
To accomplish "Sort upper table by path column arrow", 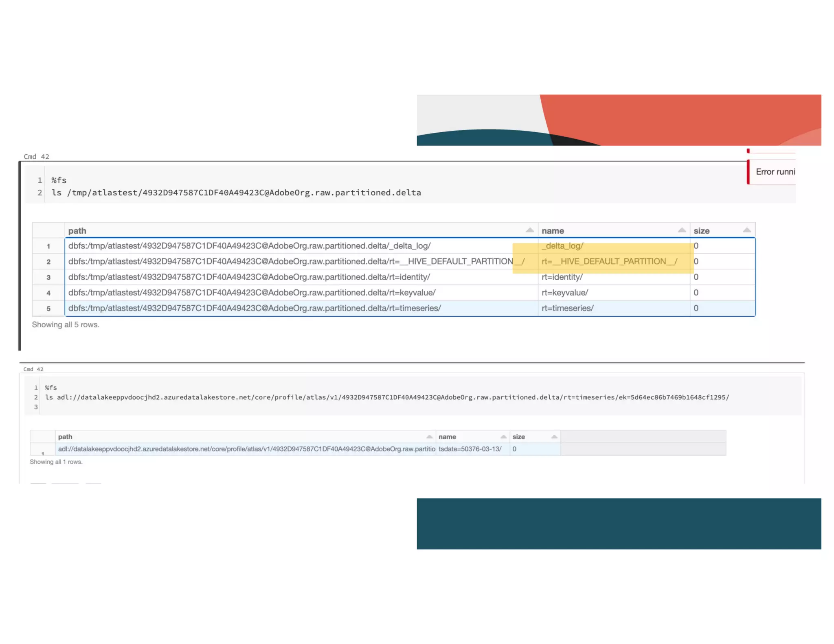I will click(529, 230).
